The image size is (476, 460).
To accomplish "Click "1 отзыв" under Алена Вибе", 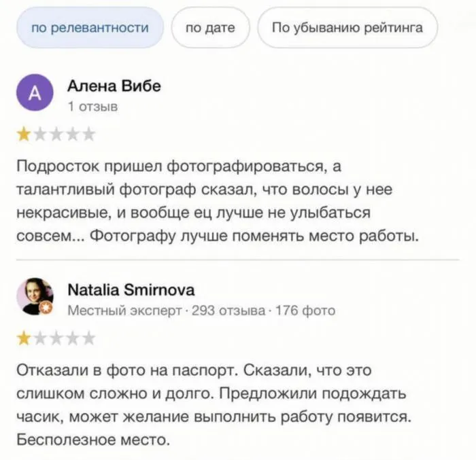I will coord(92,107).
